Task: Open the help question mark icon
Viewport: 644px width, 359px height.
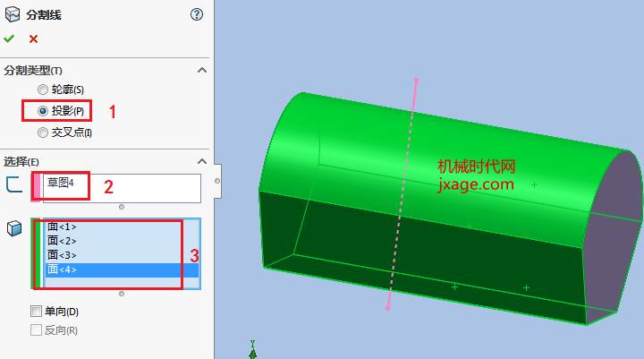Action: [x=197, y=15]
